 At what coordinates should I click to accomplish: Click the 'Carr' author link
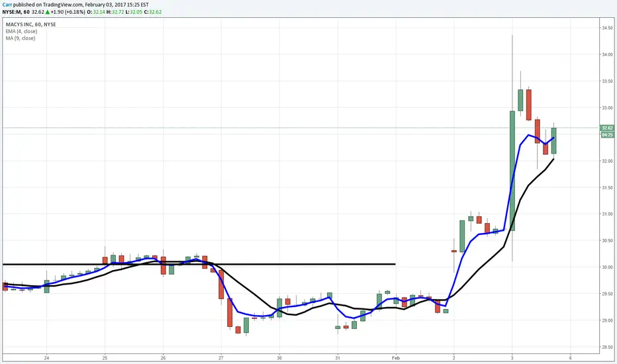coord(7,5)
